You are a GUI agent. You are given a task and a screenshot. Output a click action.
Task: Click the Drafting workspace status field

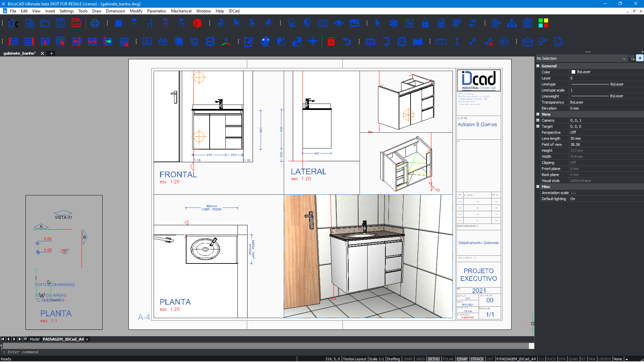click(393, 359)
